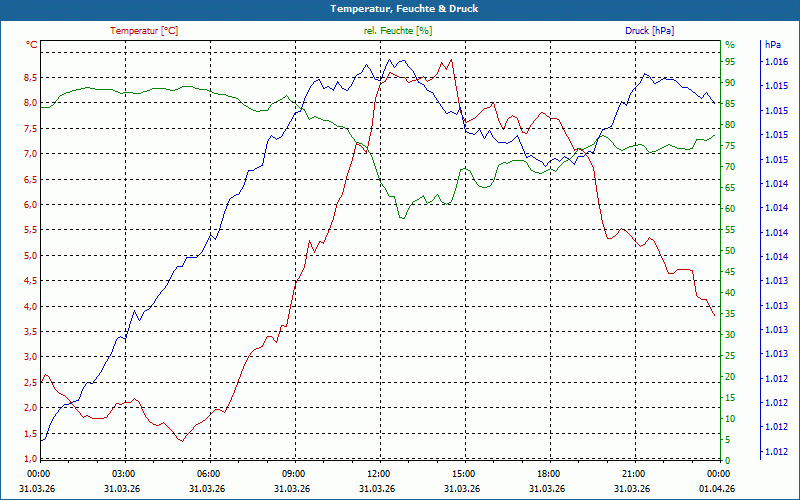Select the green rel. Feuchte [%] legend label
The width and height of the screenshot is (800, 500).
click(x=397, y=31)
